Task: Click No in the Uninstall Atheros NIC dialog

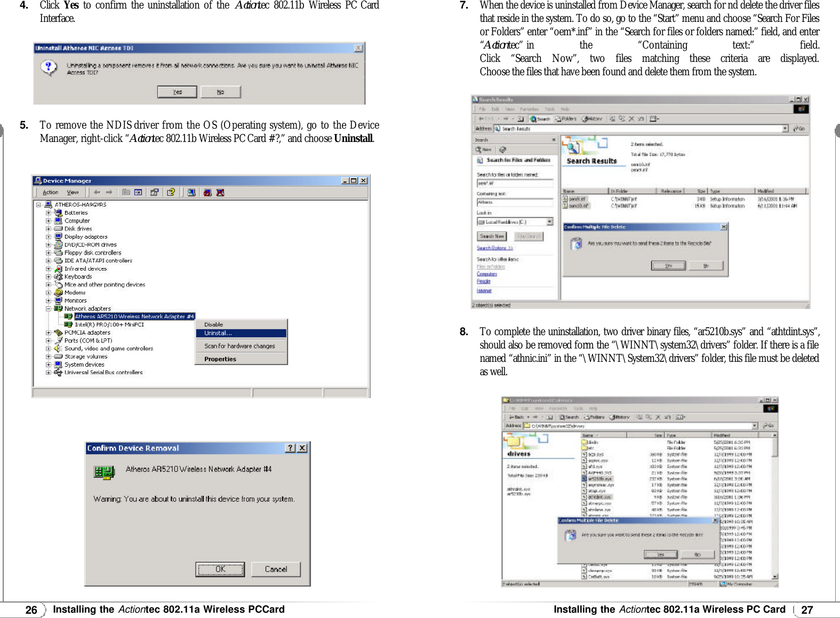Action: pos(220,92)
